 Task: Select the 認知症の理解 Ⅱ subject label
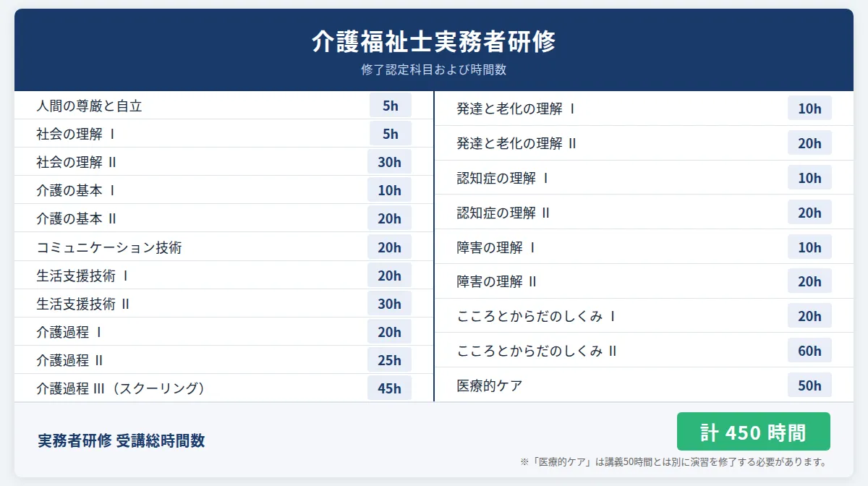click(x=503, y=213)
